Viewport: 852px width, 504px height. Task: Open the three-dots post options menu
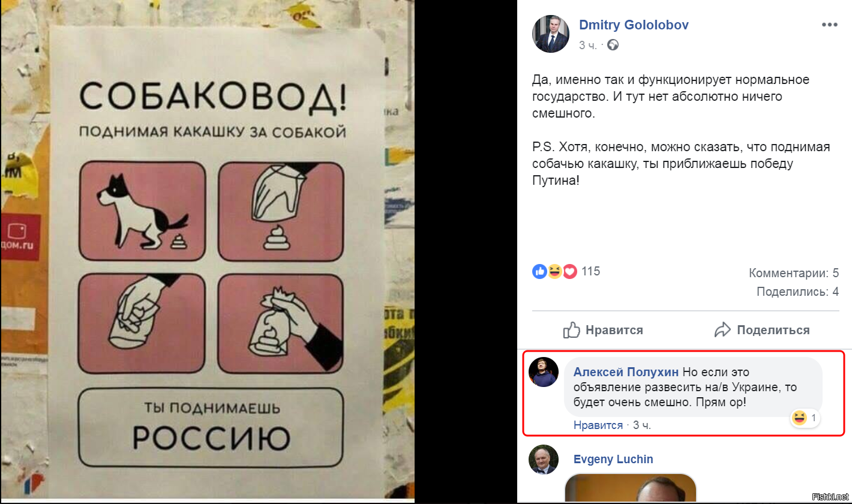coord(829,25)
